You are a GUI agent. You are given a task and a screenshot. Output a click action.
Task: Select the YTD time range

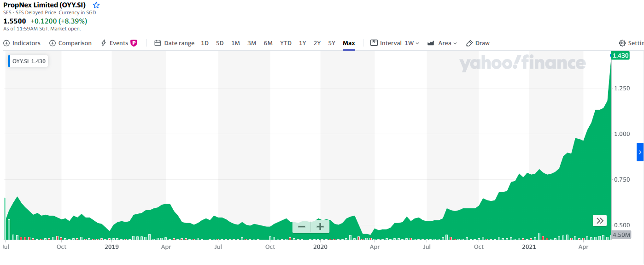[286, 43]
